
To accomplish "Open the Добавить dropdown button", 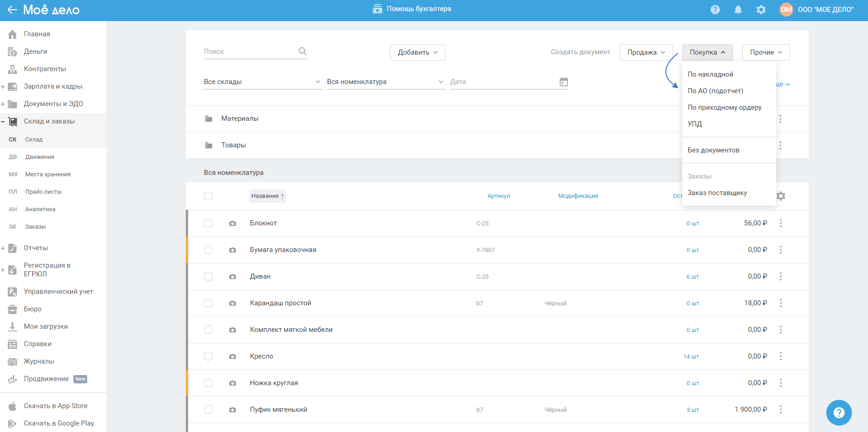I will pyautogui.click(x=417, y=52).
